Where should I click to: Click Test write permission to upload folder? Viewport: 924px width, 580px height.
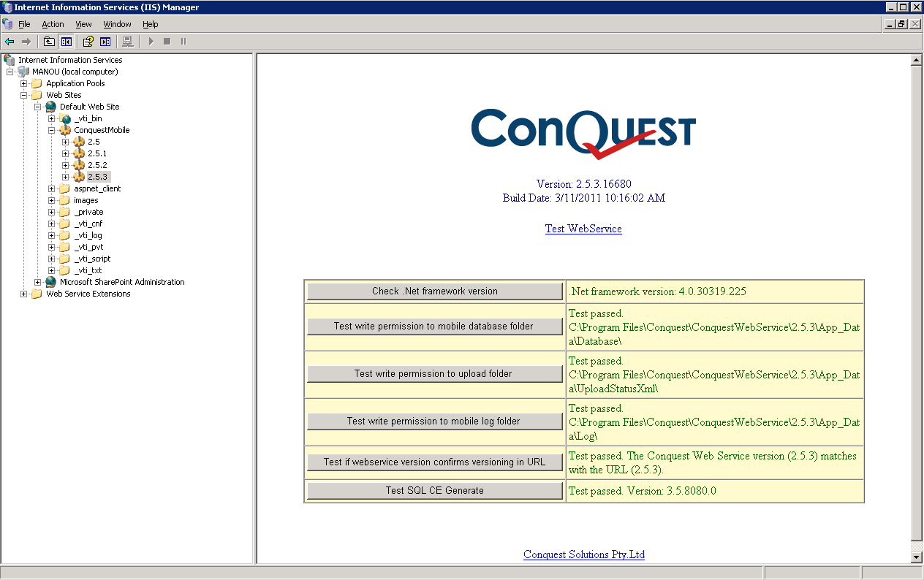[x=435, y=374]
